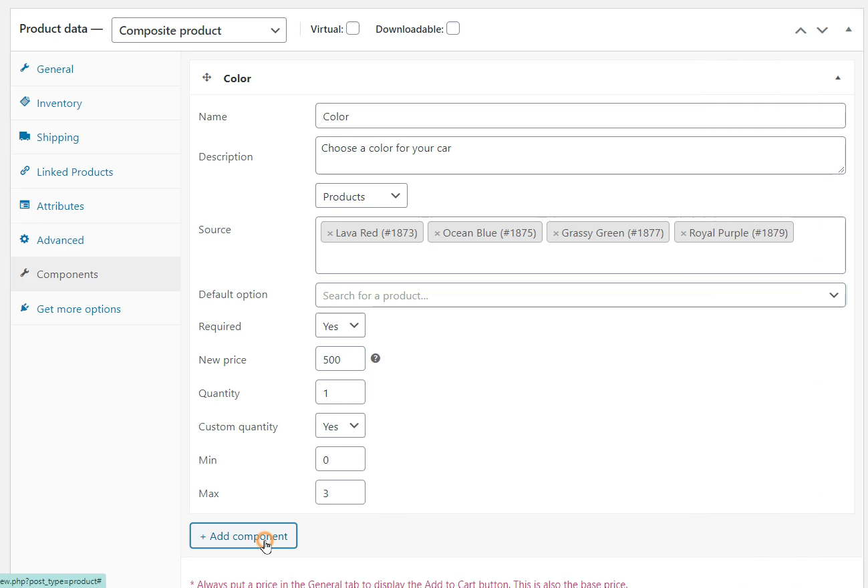Open the General tab
This screenshot has width=868, height=588.
tap(96, 69)
